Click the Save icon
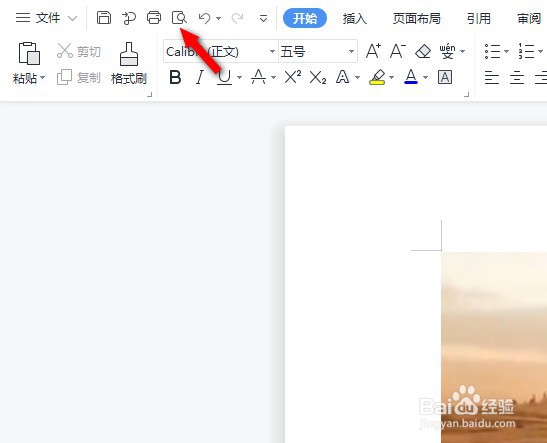547x443 pixels. [x=104, y=17]
